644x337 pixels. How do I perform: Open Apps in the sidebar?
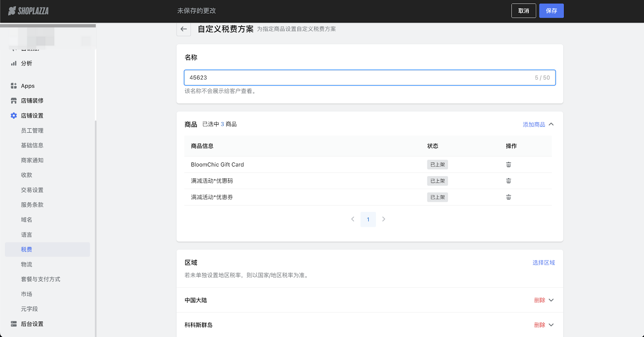coord(28,86)
